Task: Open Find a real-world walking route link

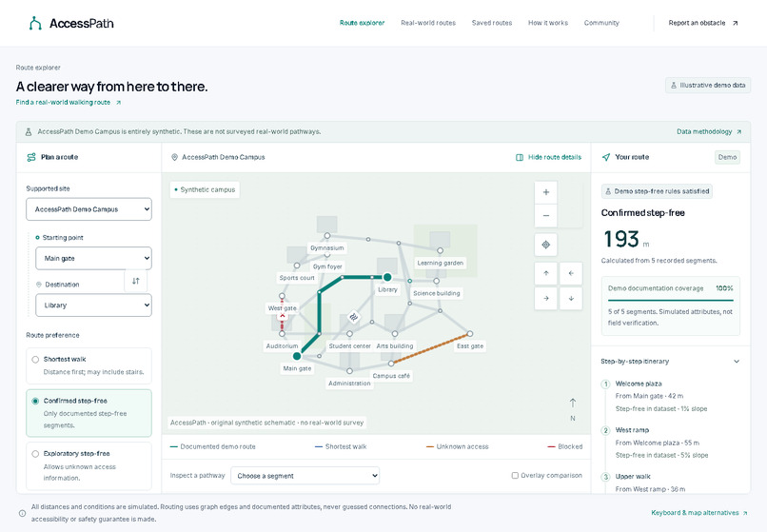Action: click(x=68, y=102)
